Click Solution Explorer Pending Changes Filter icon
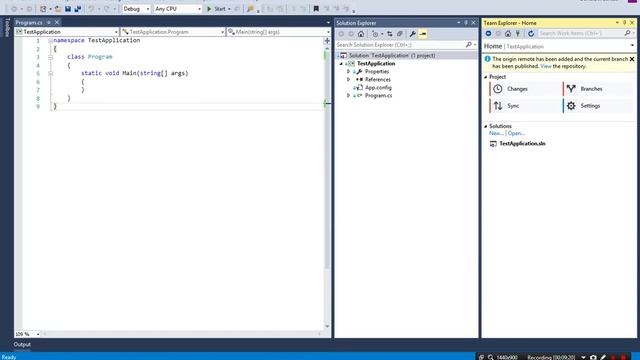Viewport: 640px width, 360px height. click(375, 34)
